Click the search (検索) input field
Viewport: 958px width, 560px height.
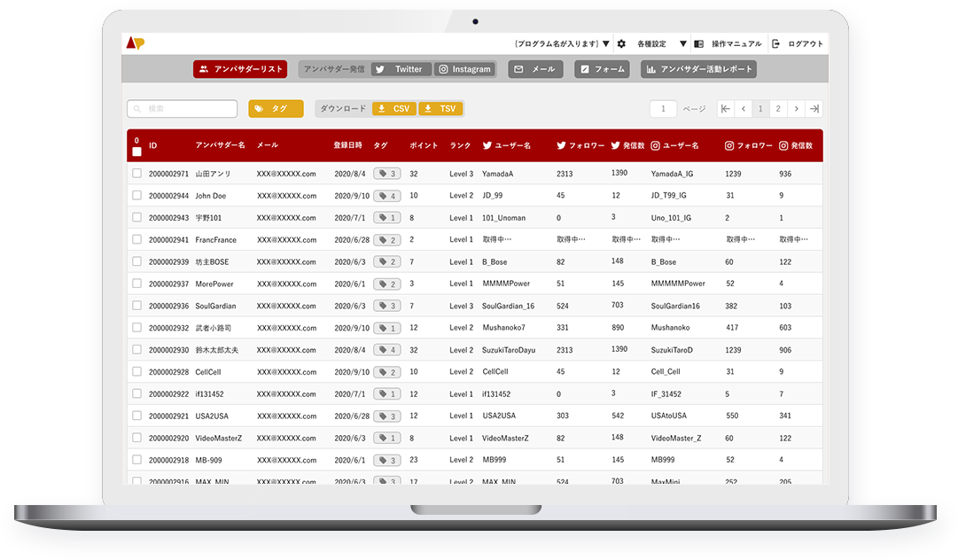tap(183, 109)
